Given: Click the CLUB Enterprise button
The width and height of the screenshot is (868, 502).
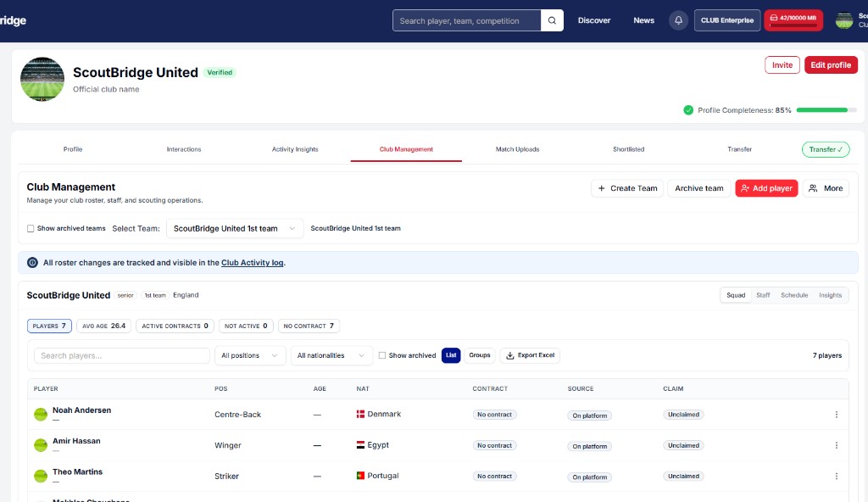Looking at the screenshot, I should 727,20.
